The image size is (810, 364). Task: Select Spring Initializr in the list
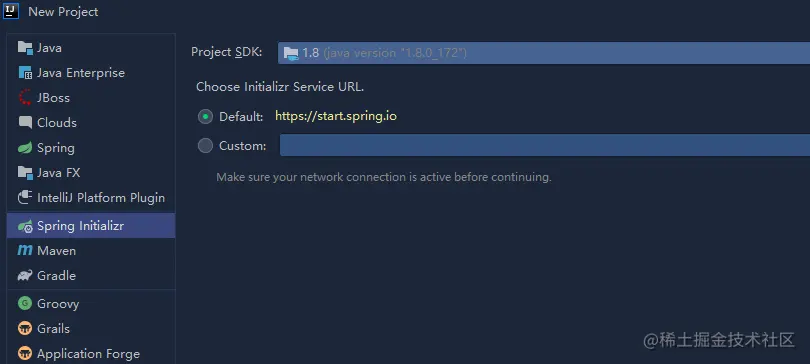click(91, 226)
